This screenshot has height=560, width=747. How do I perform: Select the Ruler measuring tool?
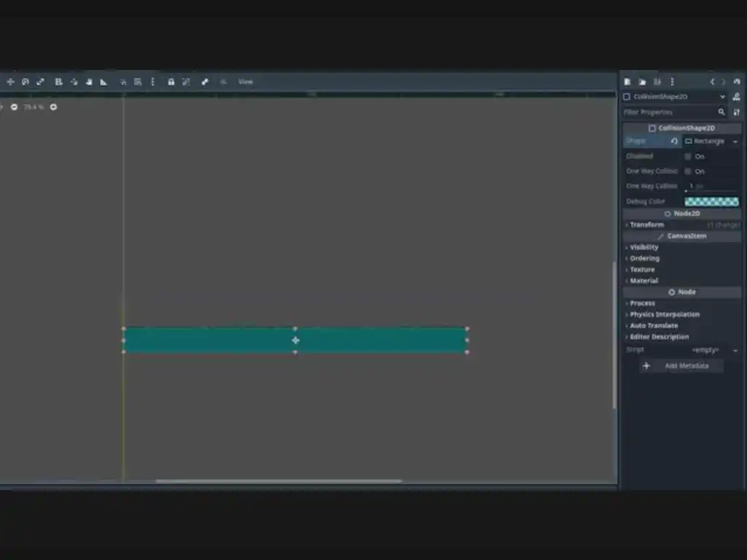pyautogui.click(x=104, y=82)
